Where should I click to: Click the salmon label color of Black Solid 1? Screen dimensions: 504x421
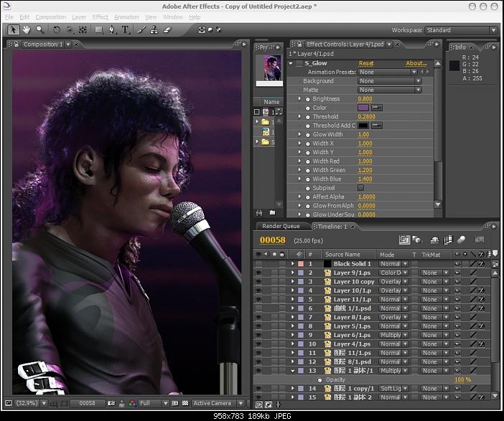point(301,264)
